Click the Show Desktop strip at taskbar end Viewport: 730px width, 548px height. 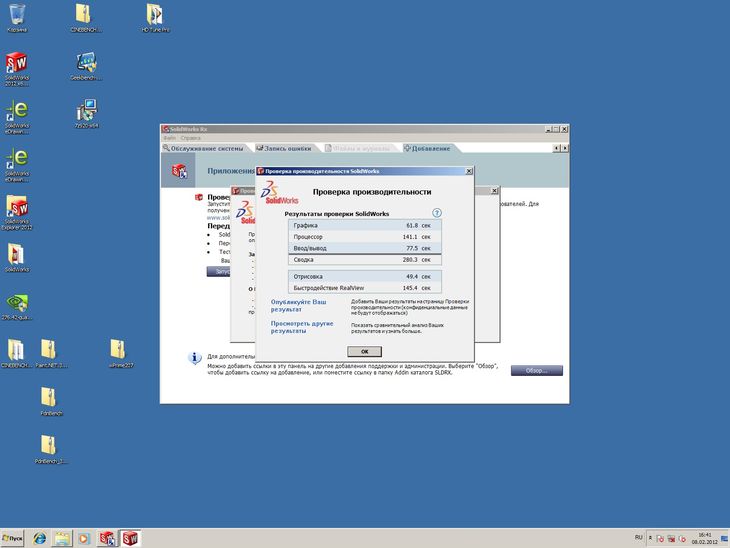click(725, 539)
